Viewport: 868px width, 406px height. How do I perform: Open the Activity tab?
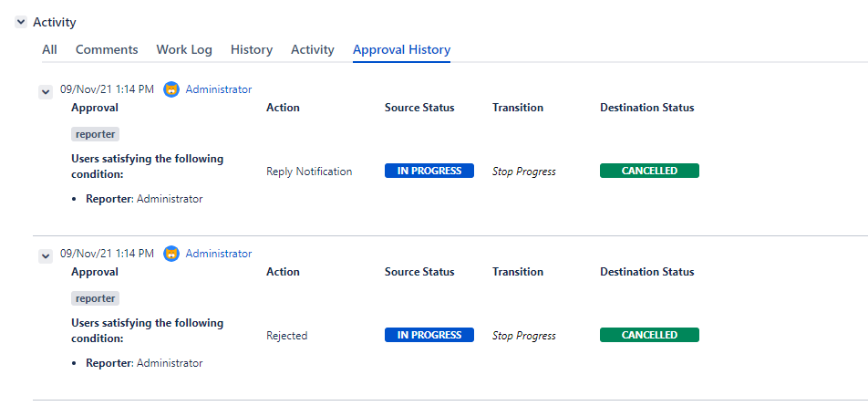click(x=313, y=49)
